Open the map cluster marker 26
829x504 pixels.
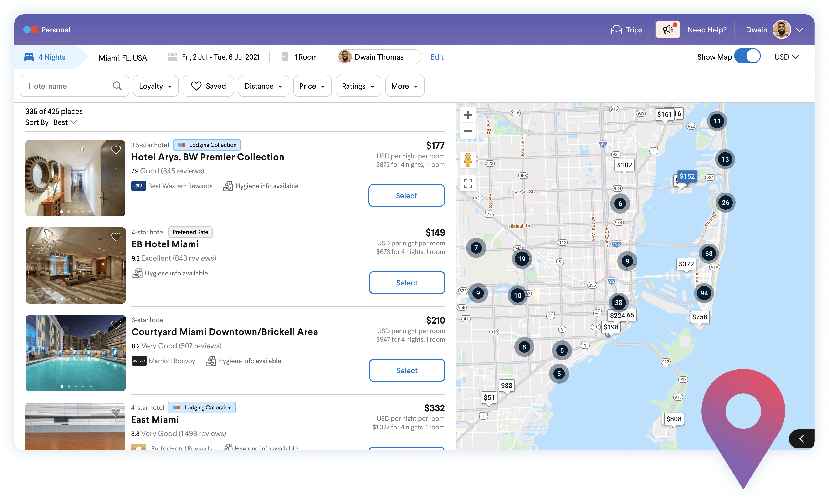(725, 203)
